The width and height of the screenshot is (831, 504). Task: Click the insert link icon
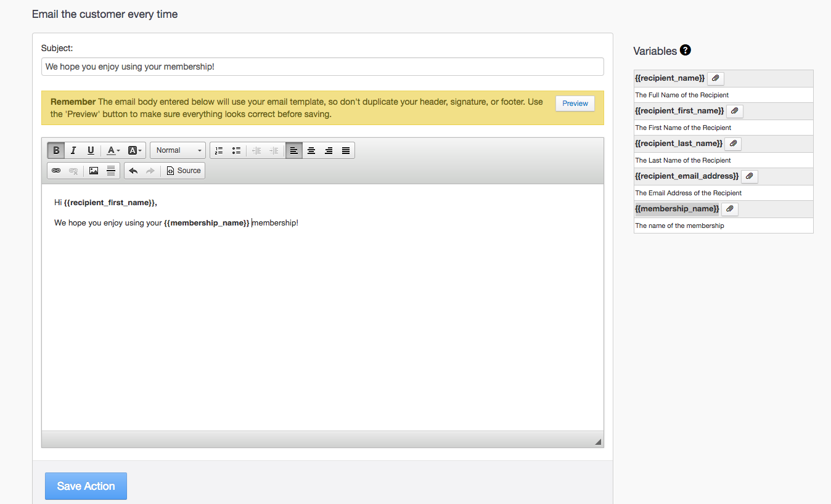(56, 171)
